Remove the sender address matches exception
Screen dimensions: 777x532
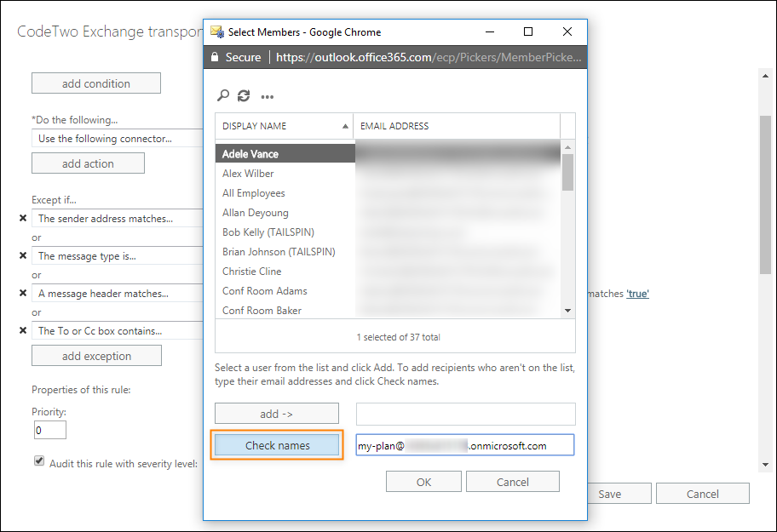(23, 218)
